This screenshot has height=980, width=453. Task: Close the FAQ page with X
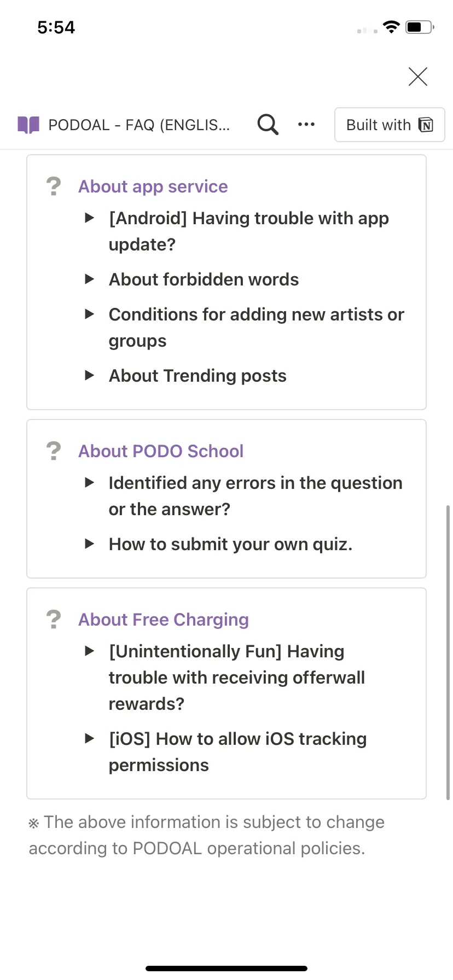418,77
